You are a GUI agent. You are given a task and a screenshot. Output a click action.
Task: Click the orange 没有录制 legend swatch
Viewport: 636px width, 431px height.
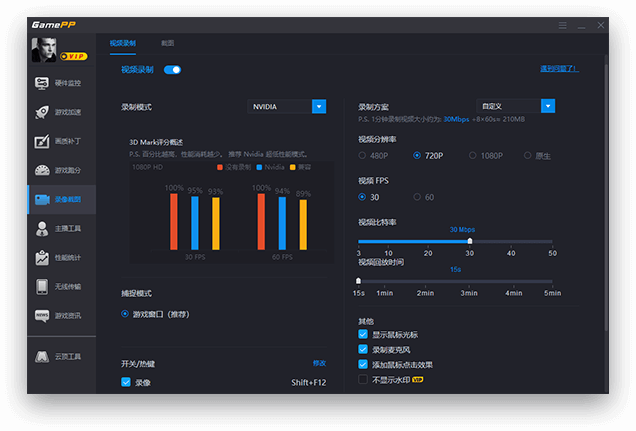[x=220, y=167]
